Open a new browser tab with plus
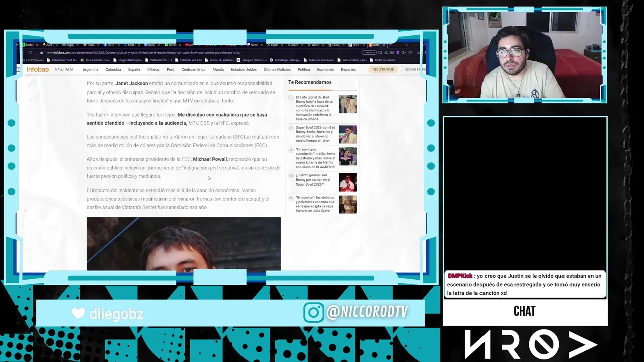The image size is (644, 362). pos(390,45)
